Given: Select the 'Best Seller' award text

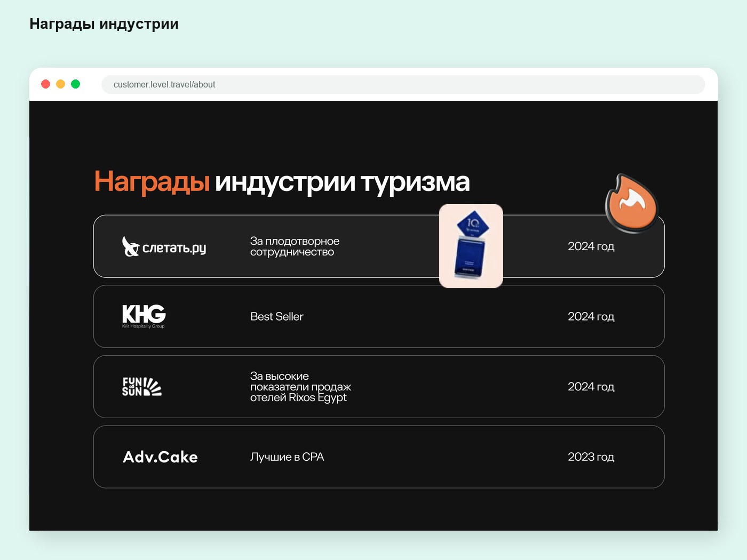Looking at the screenshot, I should [x=276, y=317].
